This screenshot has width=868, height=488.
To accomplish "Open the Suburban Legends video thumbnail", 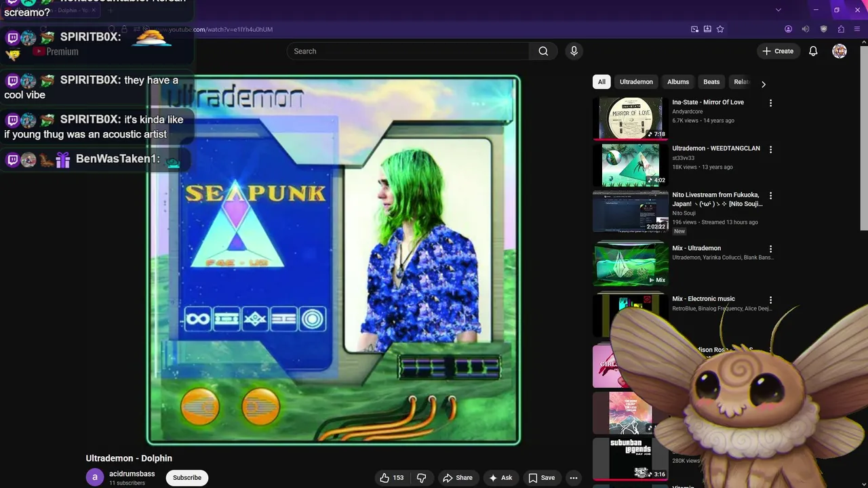I will (x=631, y=459).
